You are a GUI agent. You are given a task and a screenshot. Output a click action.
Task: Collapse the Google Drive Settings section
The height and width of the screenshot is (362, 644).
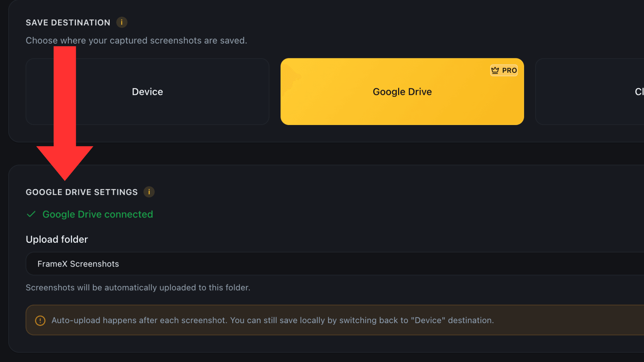pos(82,192)
